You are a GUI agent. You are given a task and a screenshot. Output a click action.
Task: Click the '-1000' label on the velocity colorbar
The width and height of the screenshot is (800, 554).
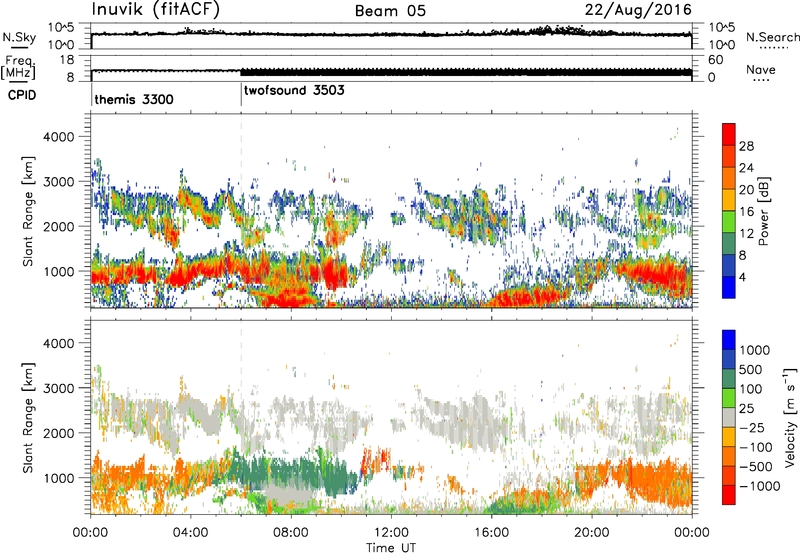pyautogui.click(x=760, y=486)
